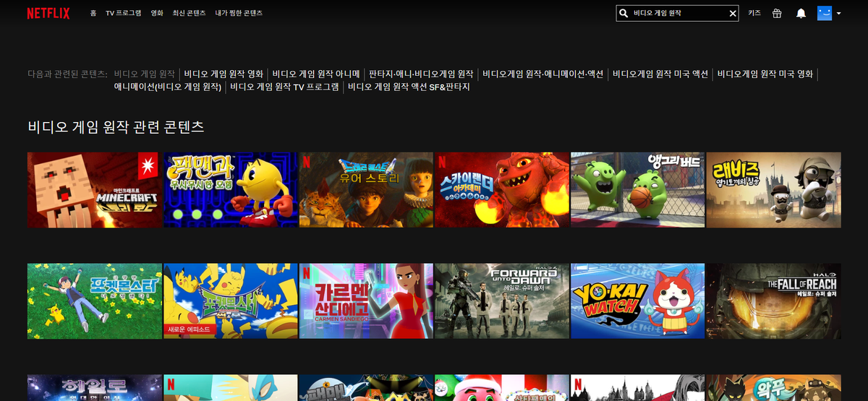Open 비디오 게임 원작 TV 프로그램 link
868x401 pixels.
click(x=284, y=87)
